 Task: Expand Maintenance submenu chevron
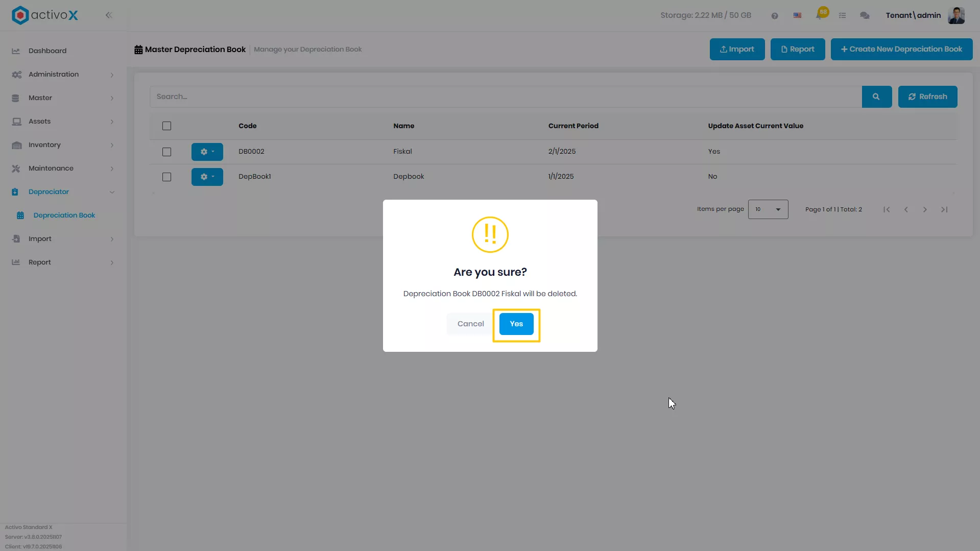click(112, 169)
